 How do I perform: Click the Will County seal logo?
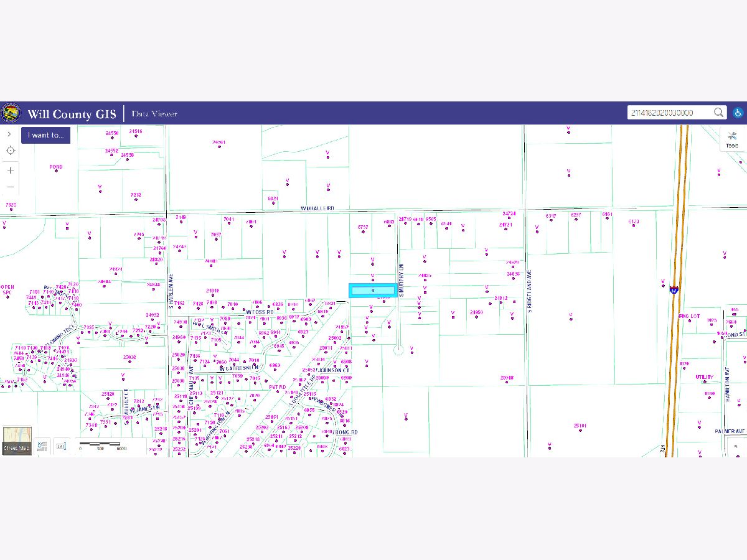tap(11, 113)
